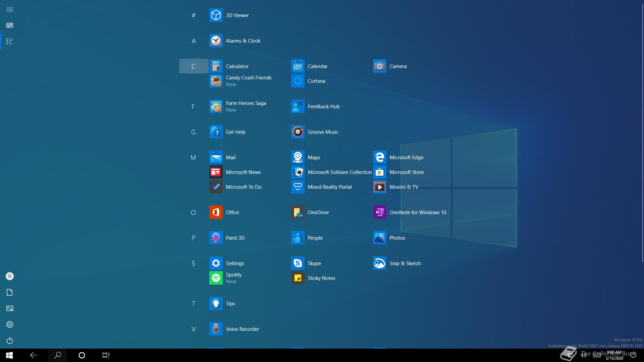644x362 pixels.
Task: Launch Mixed Reality Portal icon
Action: coord(298,187)
